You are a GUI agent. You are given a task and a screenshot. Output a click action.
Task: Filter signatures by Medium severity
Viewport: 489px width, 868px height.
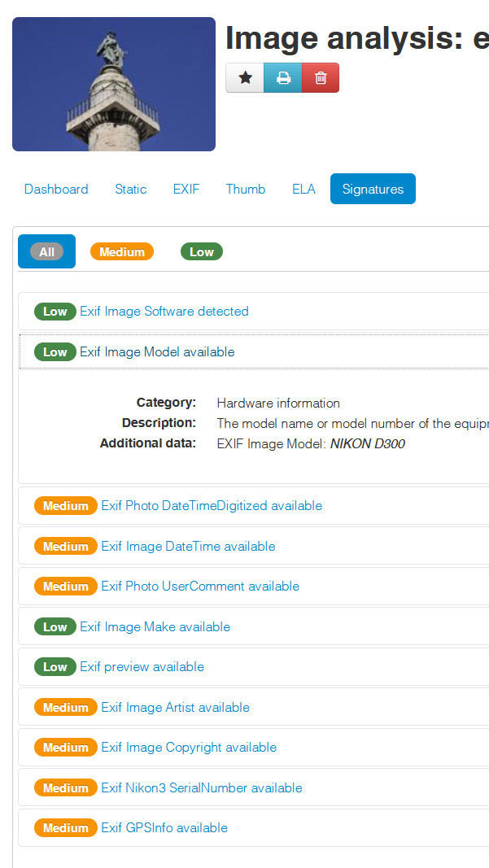coord(122,252)
